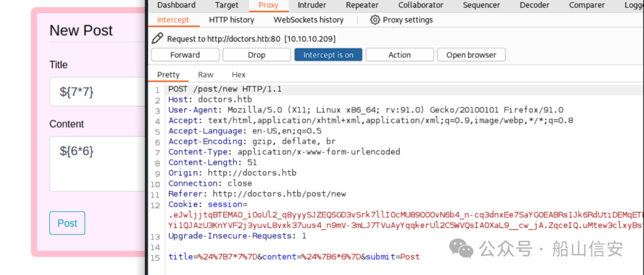The image size is (644, 275).
Task: Switch to the Dashboard tab
Action: click(176, 5)
